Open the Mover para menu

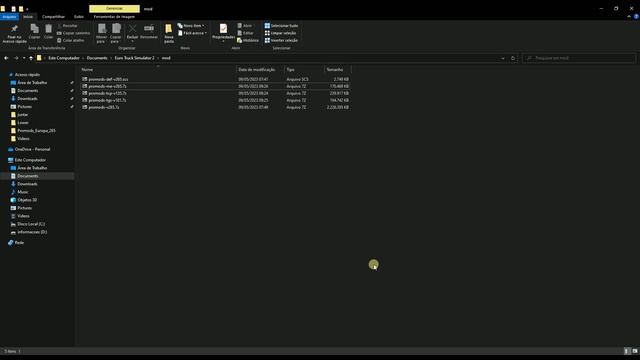coord(101,33)
